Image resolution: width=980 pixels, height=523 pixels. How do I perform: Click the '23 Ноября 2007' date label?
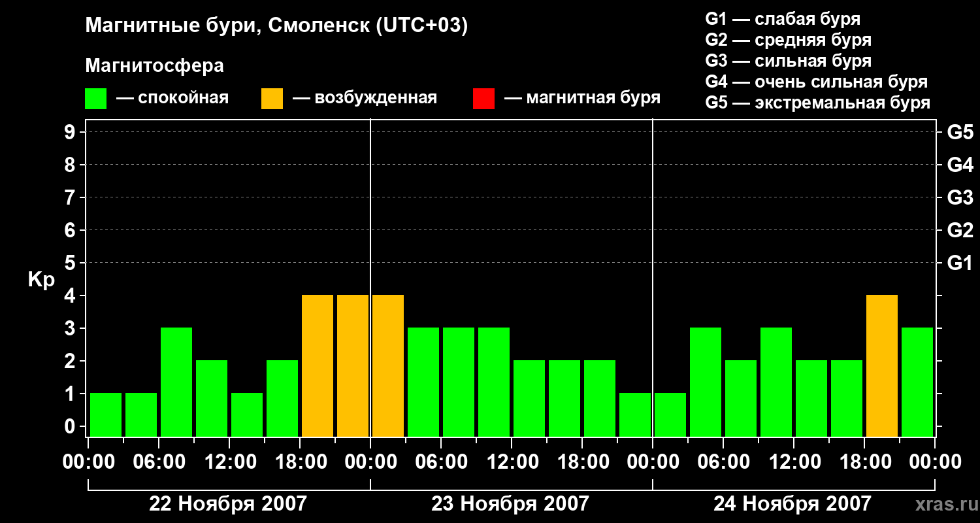click(x=510, y=503)
